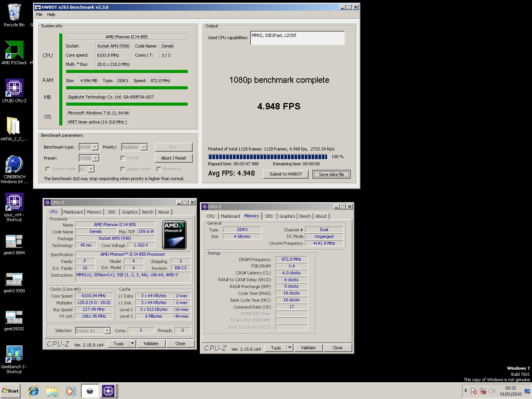The height and width of the screenshot is (399, 532).
Task: Click AMD Phenom II logo in CPU-Z
Action: point(174,235)
